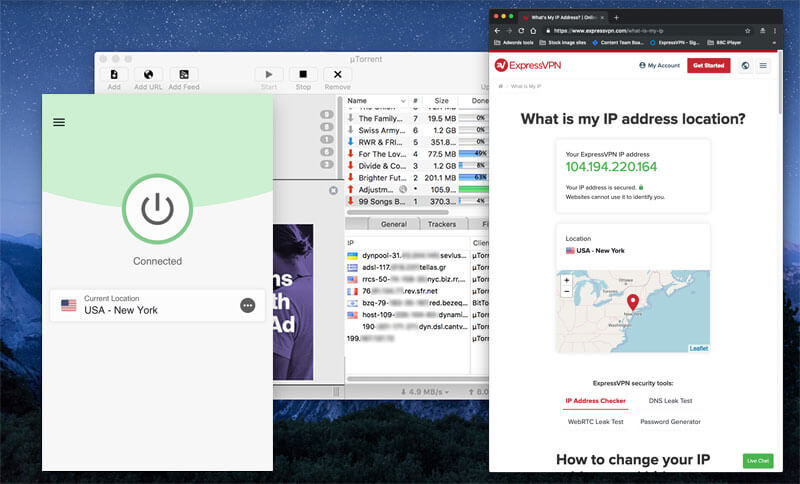Open the 'Adwords tools' bookmark folder
Image resolution: width=800 pixels, height=484 pixels.
coord(513,43)
